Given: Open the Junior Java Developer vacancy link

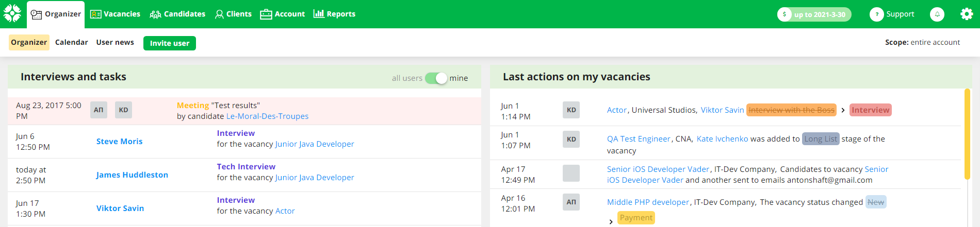Looking at the screenshot, I should [x=314, y=144].
